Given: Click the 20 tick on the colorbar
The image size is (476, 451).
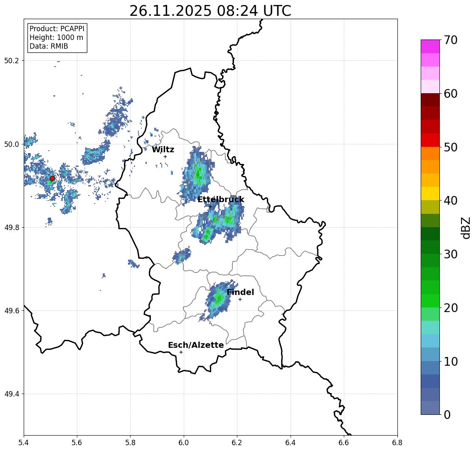Looking at the screenshot, I should [x=451, y=307].
